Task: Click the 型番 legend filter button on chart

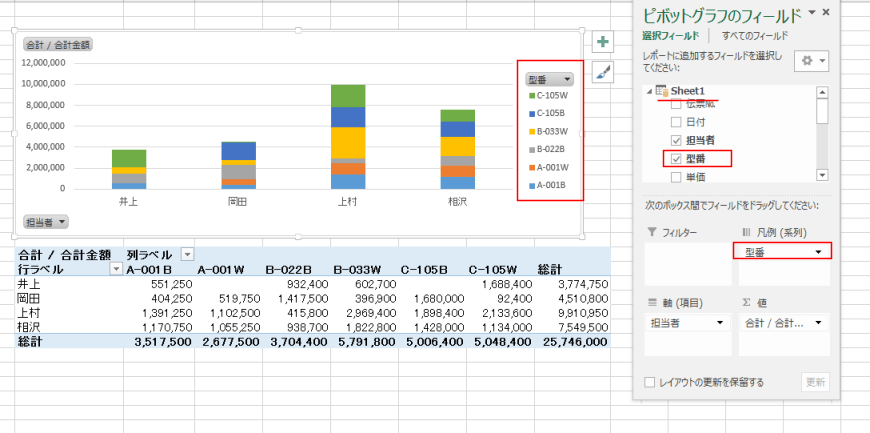Action: coord(549,79)
